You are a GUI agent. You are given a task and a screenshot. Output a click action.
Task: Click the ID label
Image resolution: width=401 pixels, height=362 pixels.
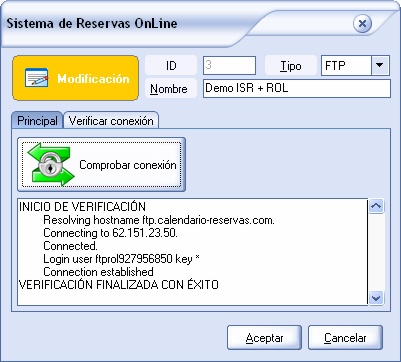tap(171, 66)
